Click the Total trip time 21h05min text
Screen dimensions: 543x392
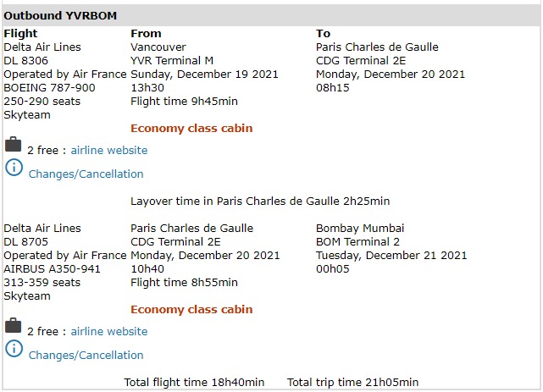(352, 383)
